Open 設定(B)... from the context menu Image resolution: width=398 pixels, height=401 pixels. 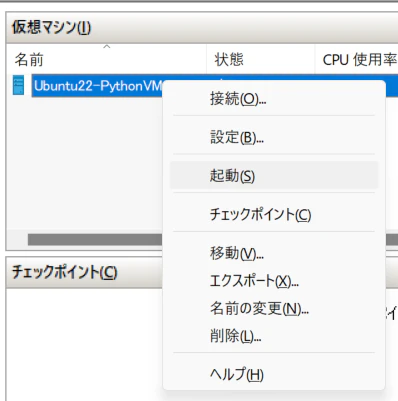point(274,137)
